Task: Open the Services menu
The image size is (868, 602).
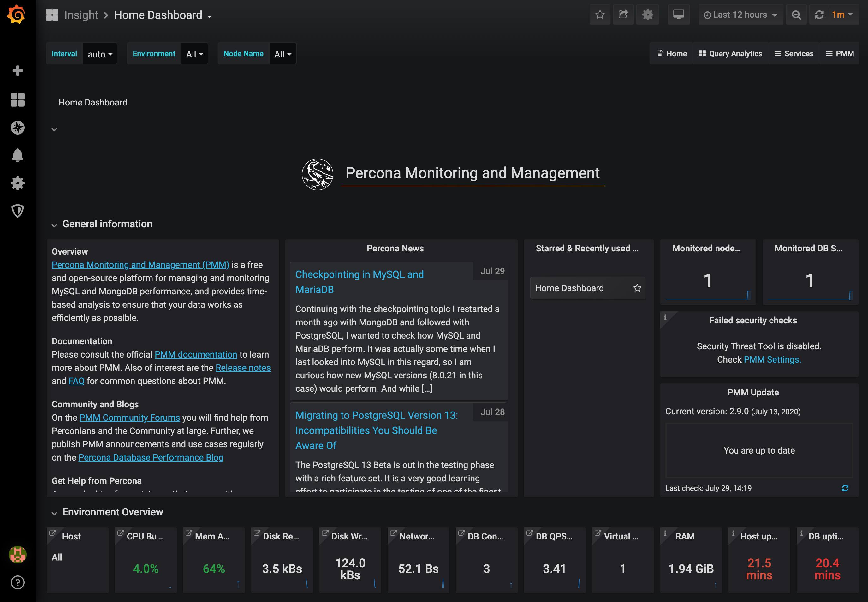Action: tap(794, 54)
